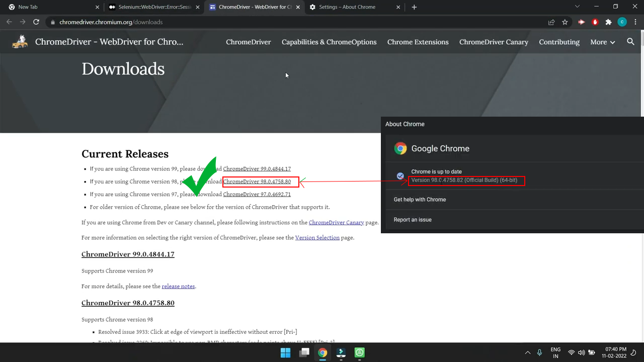Open Capabilities & ChromeOptions menu item

point(329,42)
